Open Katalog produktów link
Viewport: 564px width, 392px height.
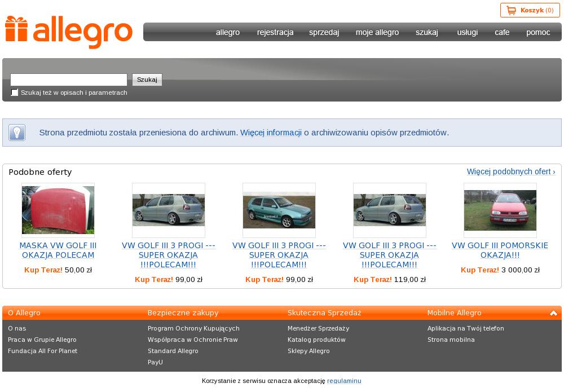pyautogui.click(x=316, y=340)
